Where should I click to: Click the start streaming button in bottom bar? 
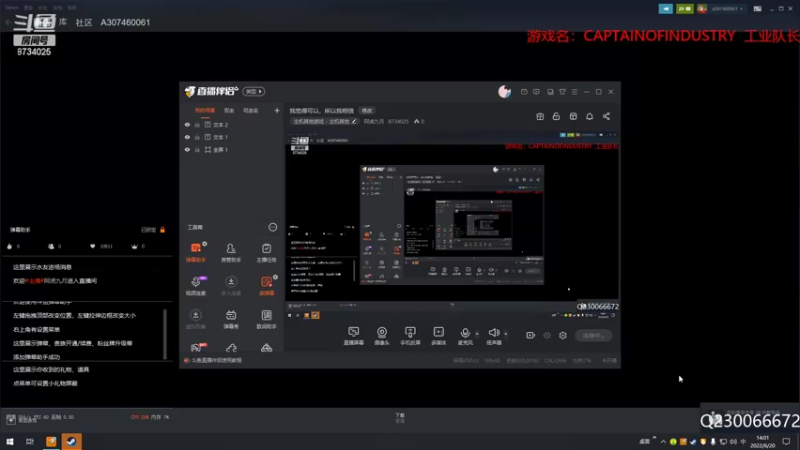tap(593, 335)
